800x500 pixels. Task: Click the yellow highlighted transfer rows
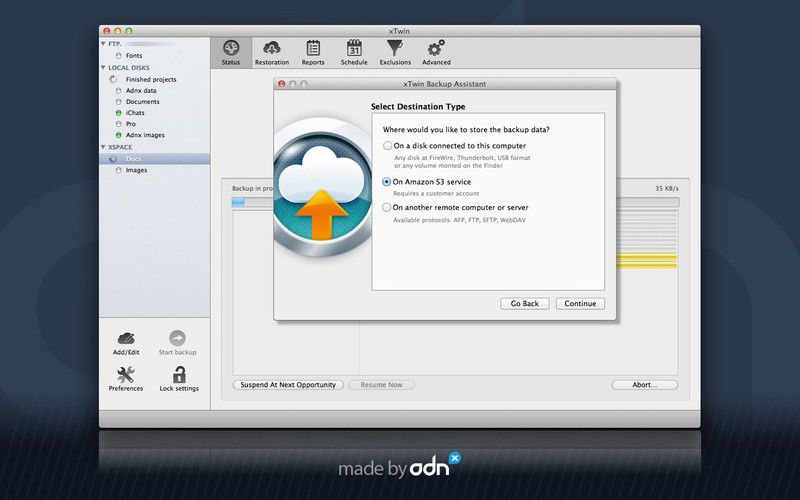(x=646, y=260)
